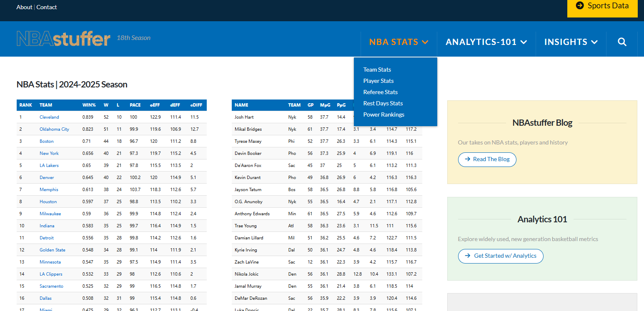Image resolution: width=644 pixels, height=311 pixels.
Task: Click the GP column header
Action: coord(311,105)
